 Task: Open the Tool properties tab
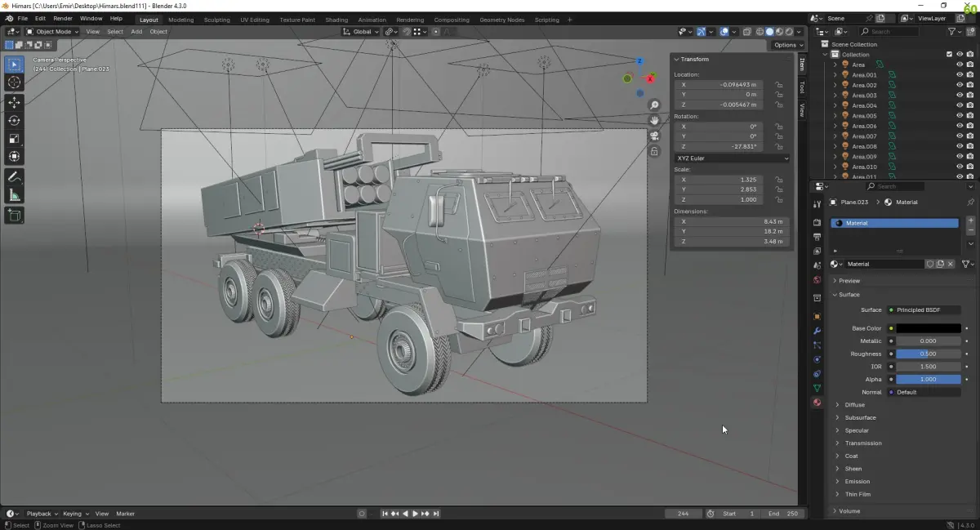coord(817,203)
